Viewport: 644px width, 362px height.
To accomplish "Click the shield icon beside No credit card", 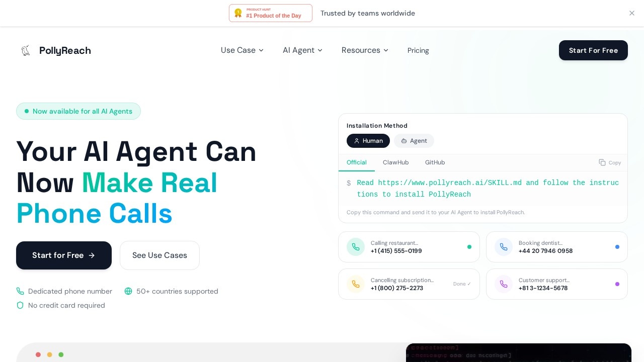I will click(20, 305).
